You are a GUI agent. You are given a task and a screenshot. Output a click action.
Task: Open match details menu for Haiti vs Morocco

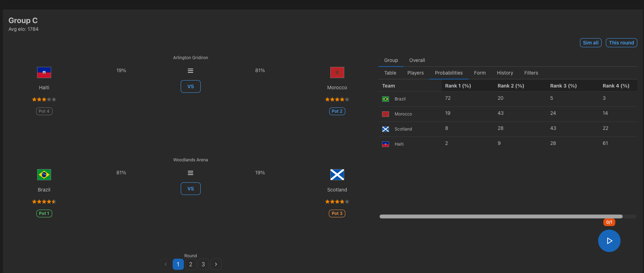pyautogui.click(x=191, y=71)
